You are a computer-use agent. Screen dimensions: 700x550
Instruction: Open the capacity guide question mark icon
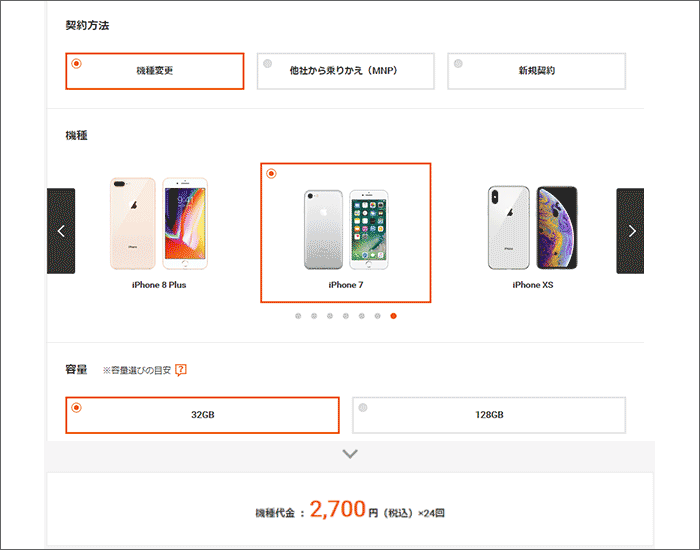click(x=181, y=370)
